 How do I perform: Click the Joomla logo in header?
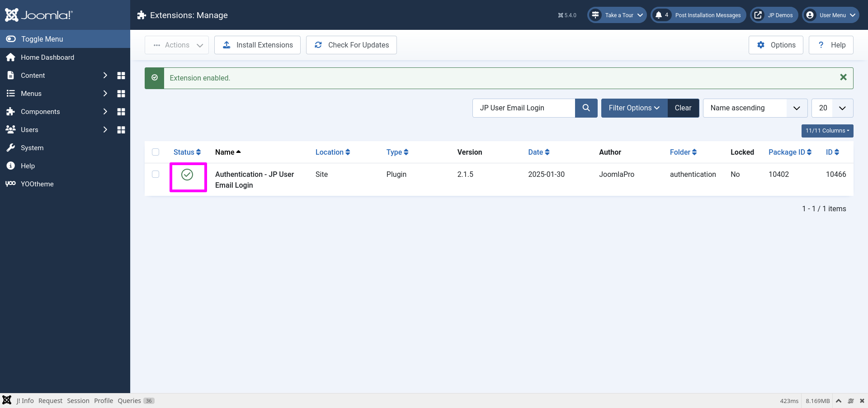39,15
